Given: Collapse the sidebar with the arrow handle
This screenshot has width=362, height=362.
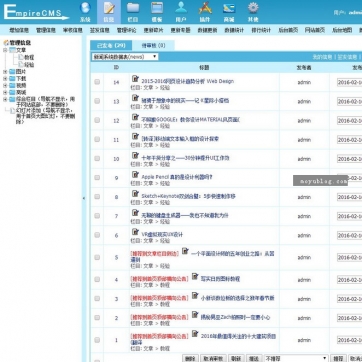Looking at the screenshot, I should [x=84, y=198].
